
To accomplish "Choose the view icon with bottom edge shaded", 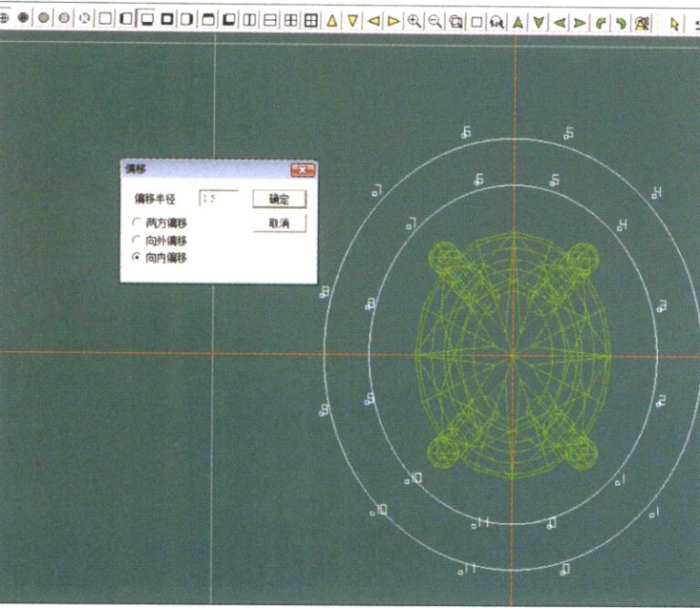I will [x=147, y=19].
